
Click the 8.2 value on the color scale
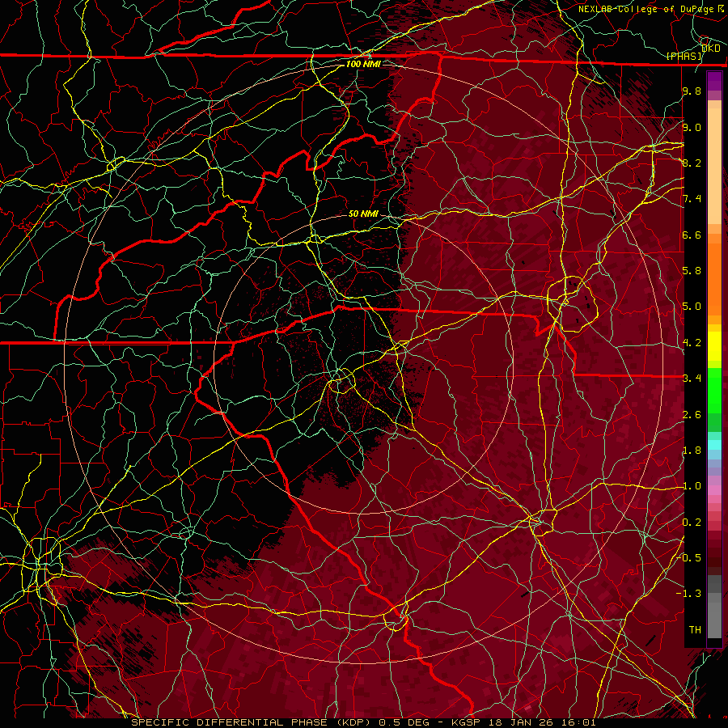pyautogui.click(x=692, y=163)
